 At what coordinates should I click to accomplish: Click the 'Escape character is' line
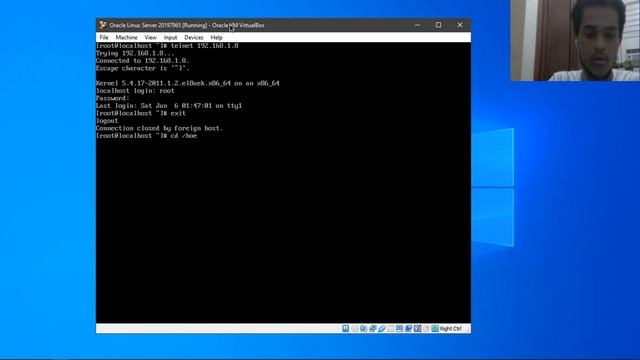143,68
